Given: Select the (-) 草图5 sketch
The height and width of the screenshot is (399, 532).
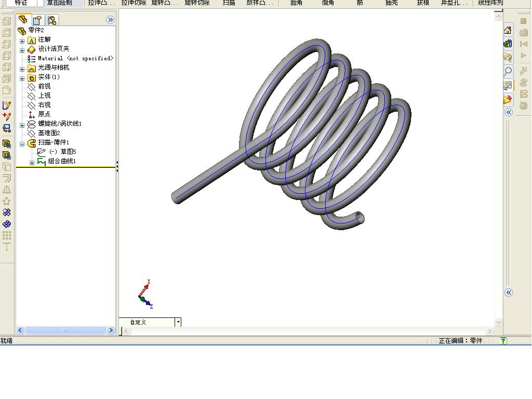Looking at the screenshot, I should (62, 152).
